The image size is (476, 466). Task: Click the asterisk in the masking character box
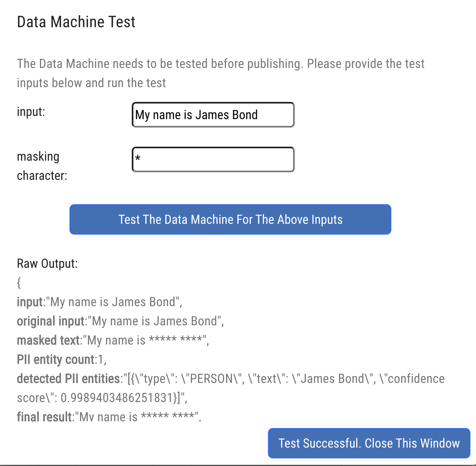137,159
